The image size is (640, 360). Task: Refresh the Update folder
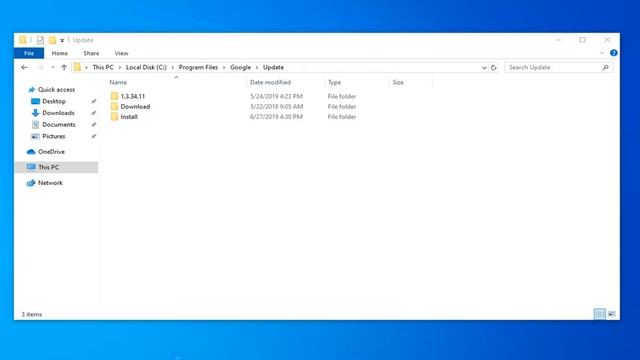pos(493,68)
